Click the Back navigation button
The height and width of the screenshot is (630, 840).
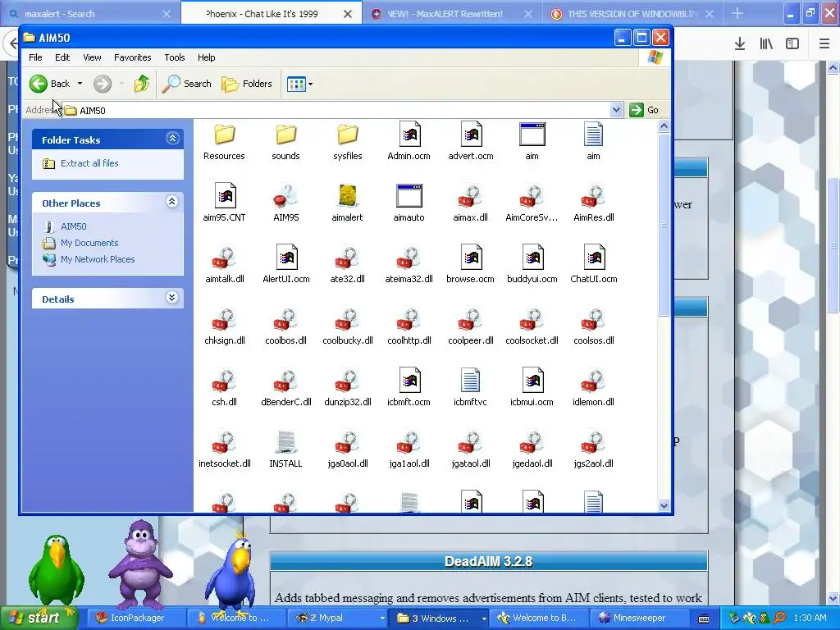tap(49, 84)
